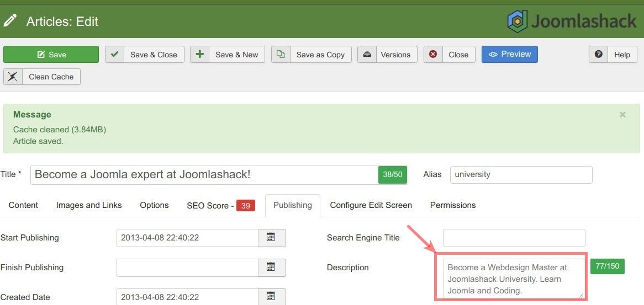
Task: Open the Start Publishing calendar picker
Action: coord(272,238)
